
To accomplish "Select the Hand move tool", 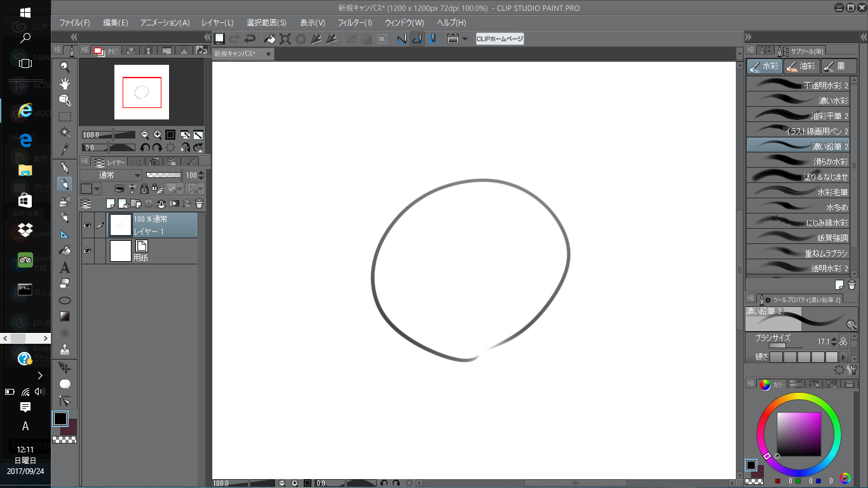I will point(65,83).
